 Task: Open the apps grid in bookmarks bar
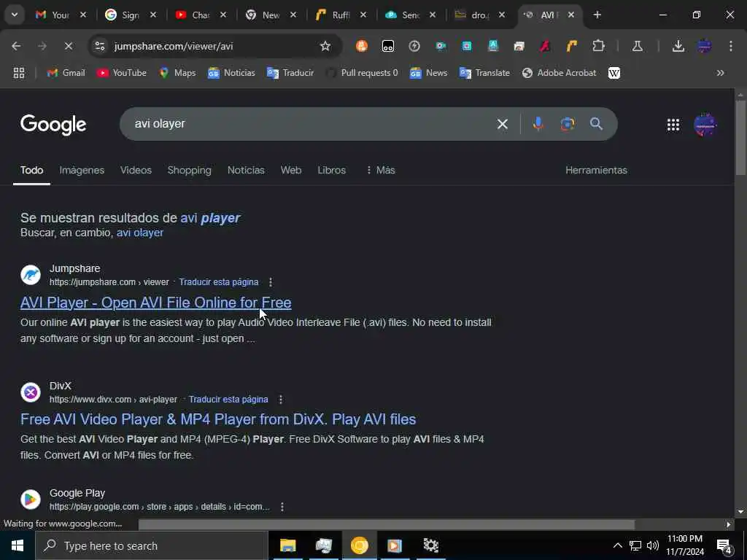(19, 73)
